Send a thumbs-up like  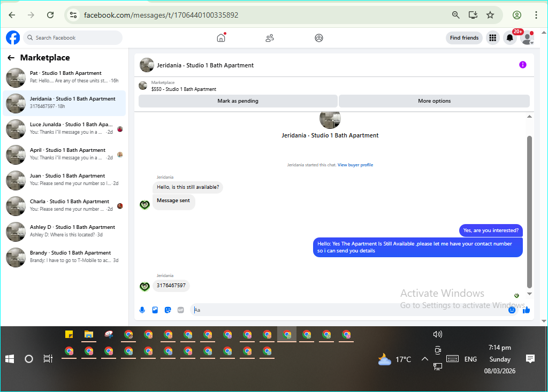tap(526, 310)
